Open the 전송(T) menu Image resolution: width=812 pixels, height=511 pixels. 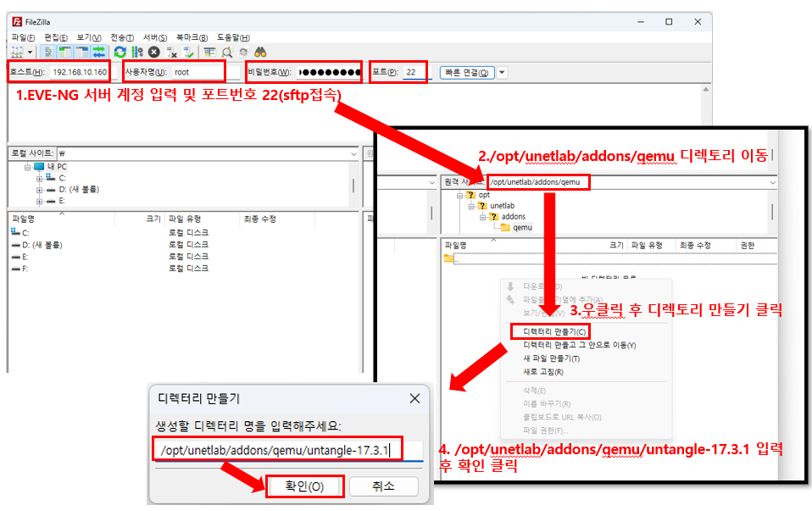pos(122,38)
